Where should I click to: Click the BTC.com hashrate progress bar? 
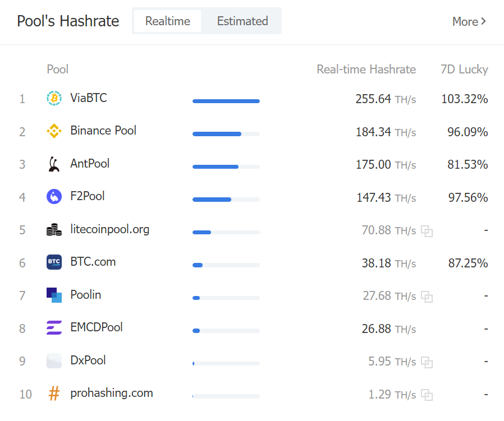pos(226,265)
